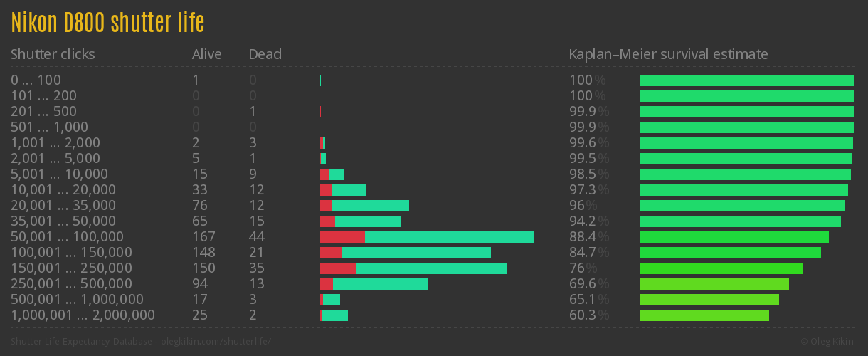
Task: Click the 60.3% survival estimate bar
Action: click(704, 315)
